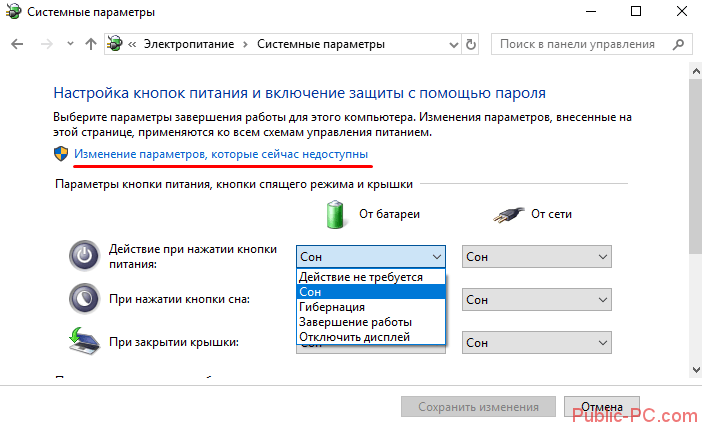702x427 pixels.
Task: Open lid close От сети dropdown
Action: [536, 342]
